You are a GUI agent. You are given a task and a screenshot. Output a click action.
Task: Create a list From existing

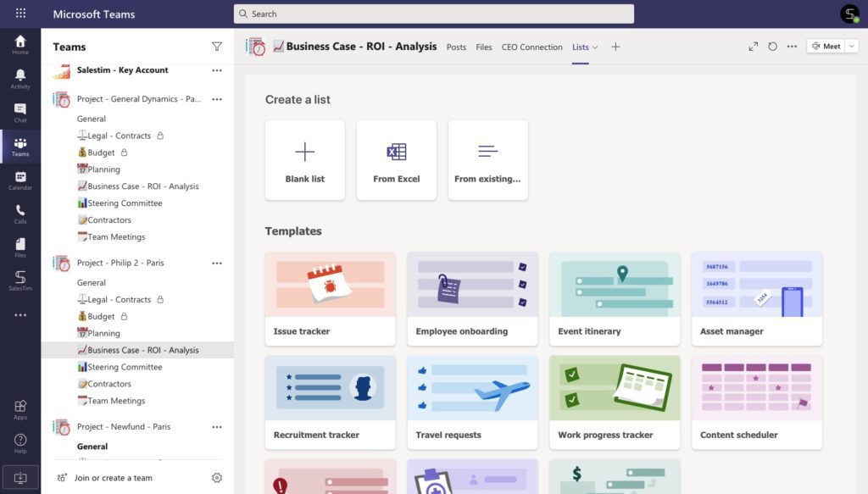tap(487, 160)
